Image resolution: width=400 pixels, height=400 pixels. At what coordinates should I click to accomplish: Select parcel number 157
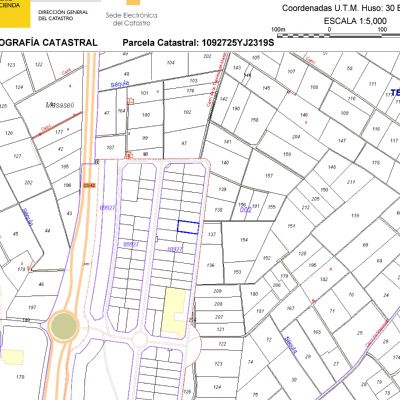(269, 176)
